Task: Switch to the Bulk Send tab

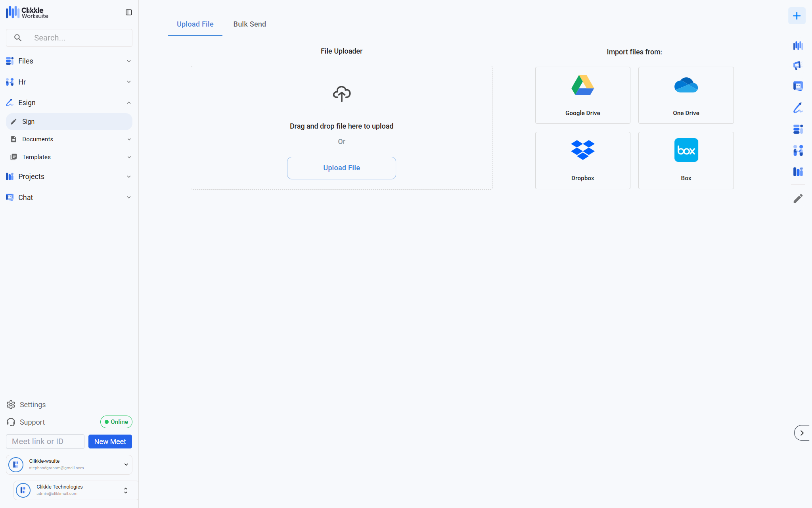Action: click(x=249, y=24)
